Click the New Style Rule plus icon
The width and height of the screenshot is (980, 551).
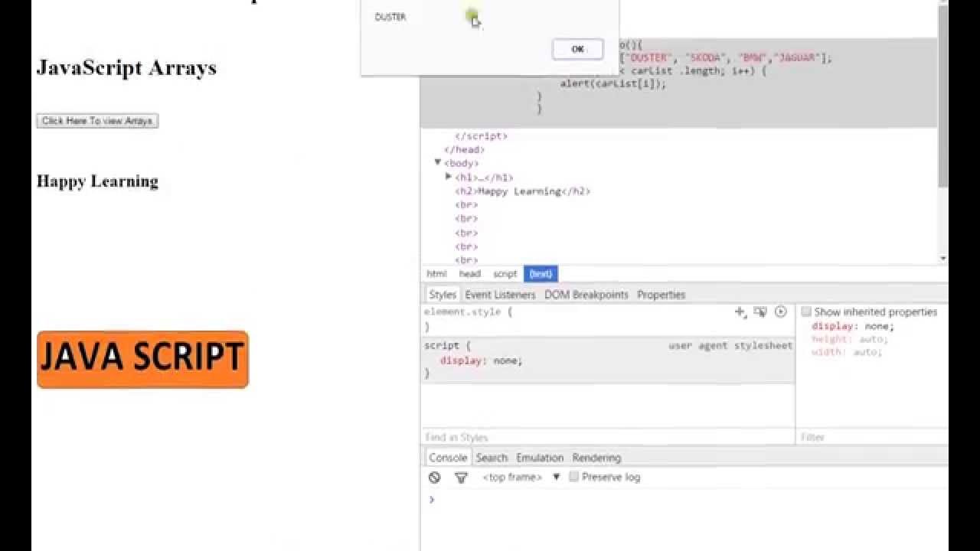[x=740, y=311]
